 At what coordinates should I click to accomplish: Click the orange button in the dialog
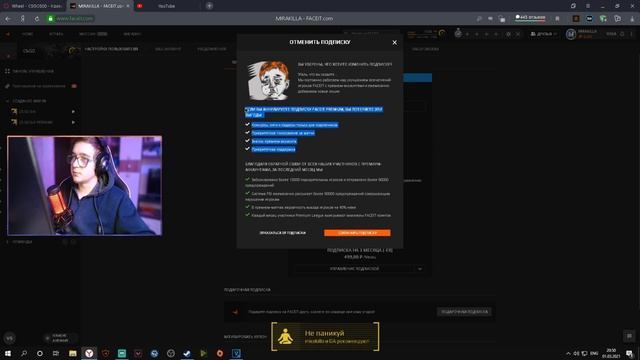click(x=357, y=233)
